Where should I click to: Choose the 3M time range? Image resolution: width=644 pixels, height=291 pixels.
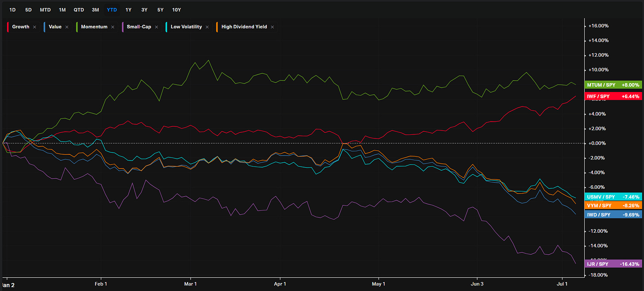pos(95,10)
